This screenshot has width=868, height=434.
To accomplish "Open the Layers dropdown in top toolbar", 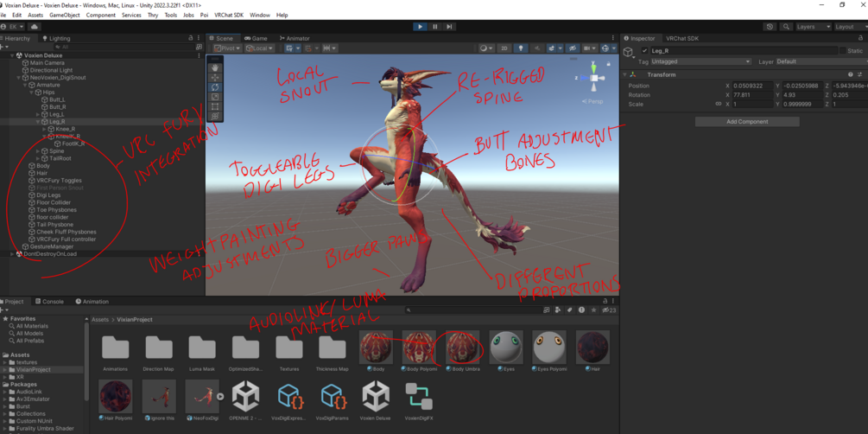I will pyautogui.click(x=814, y=27).
